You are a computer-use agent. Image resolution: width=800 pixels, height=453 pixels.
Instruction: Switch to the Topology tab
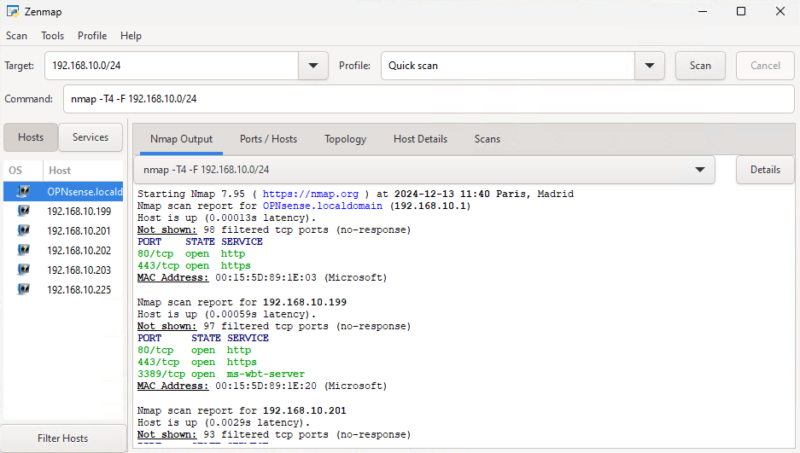(345, 139)
